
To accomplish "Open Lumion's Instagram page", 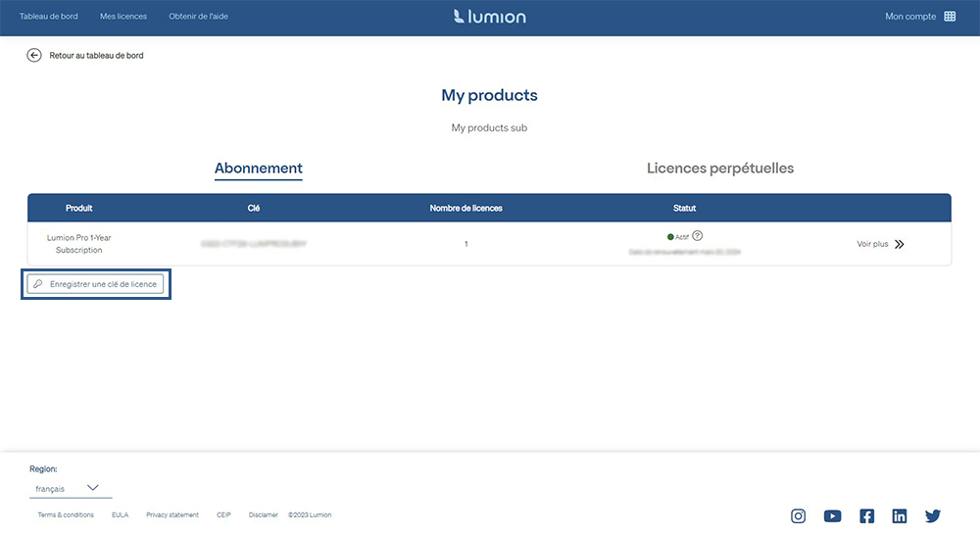I will [798, 515].
